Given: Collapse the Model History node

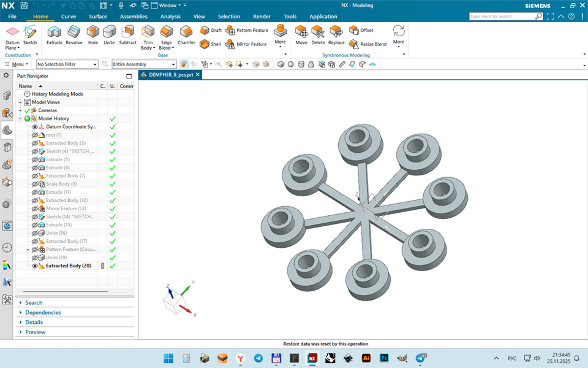Looking at the screenshot, I should (x=20, y=118).
